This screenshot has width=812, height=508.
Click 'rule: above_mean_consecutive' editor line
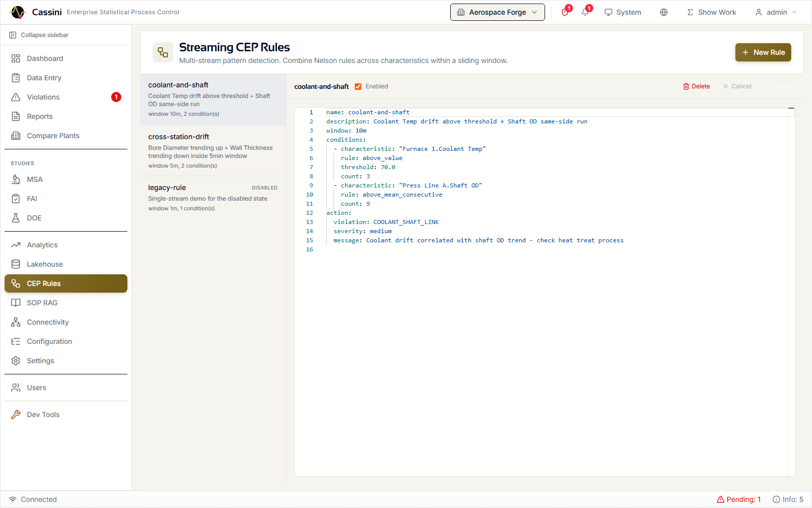[x=391, y=195]
